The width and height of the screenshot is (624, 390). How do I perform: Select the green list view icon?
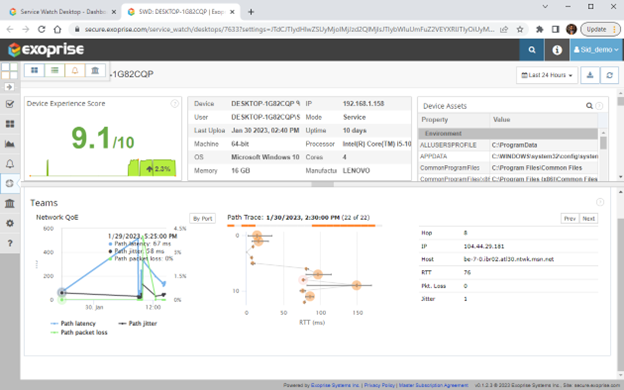[x=55, y=70]
